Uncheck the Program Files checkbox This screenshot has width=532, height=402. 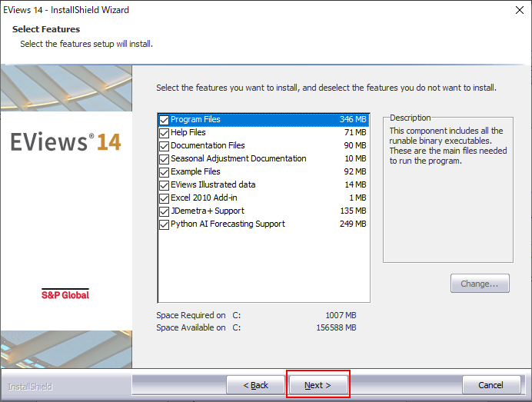[x=165, y=120]
